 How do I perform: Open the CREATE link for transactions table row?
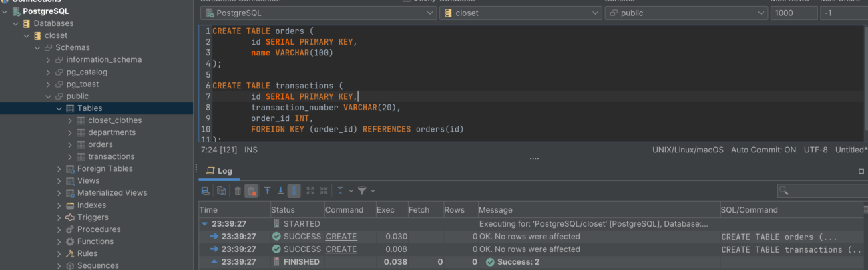point(341,249)
